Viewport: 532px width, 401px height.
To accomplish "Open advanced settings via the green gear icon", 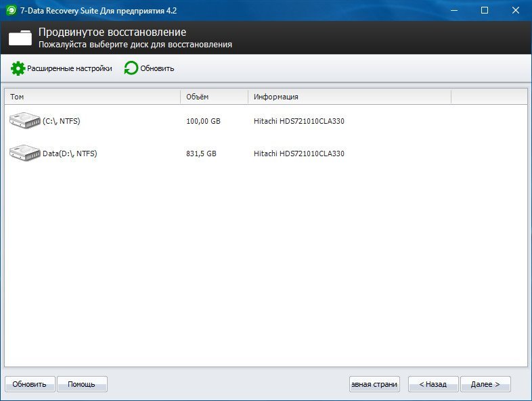I will coord(18,68).
